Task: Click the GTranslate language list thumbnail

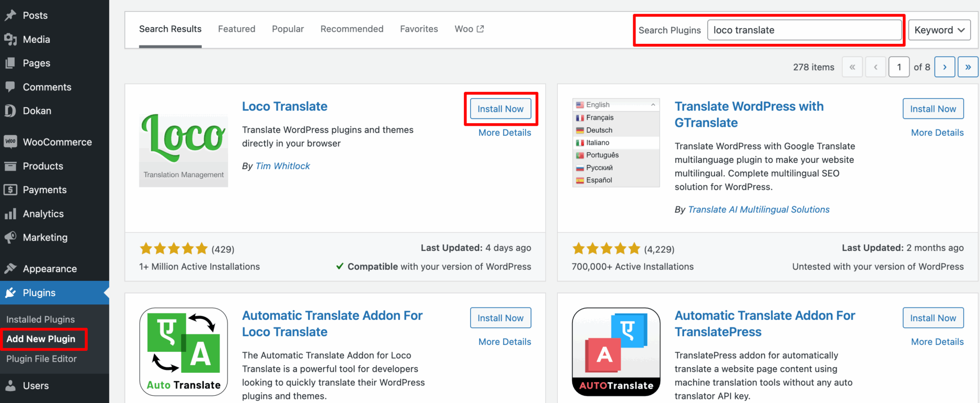Action: pos(616,143)
